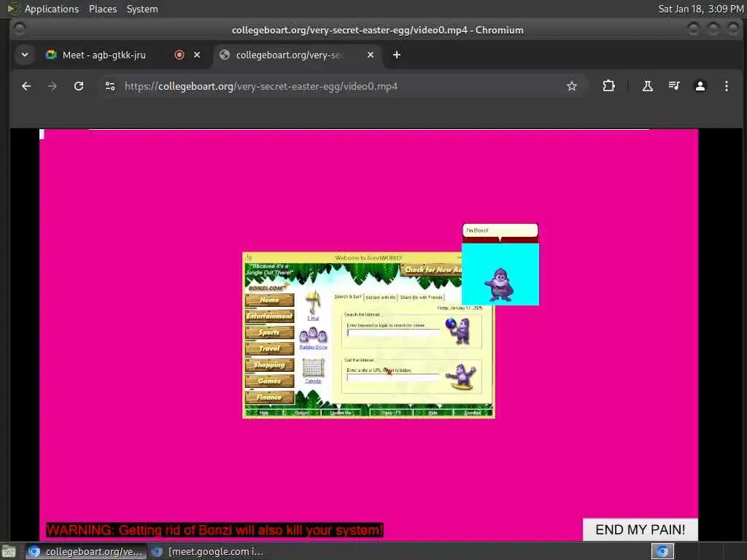Viewport: 747px width, 560px height.
Task: Open Shopping in BonziWORLD sidebar
Action: [x=270, y=365]
